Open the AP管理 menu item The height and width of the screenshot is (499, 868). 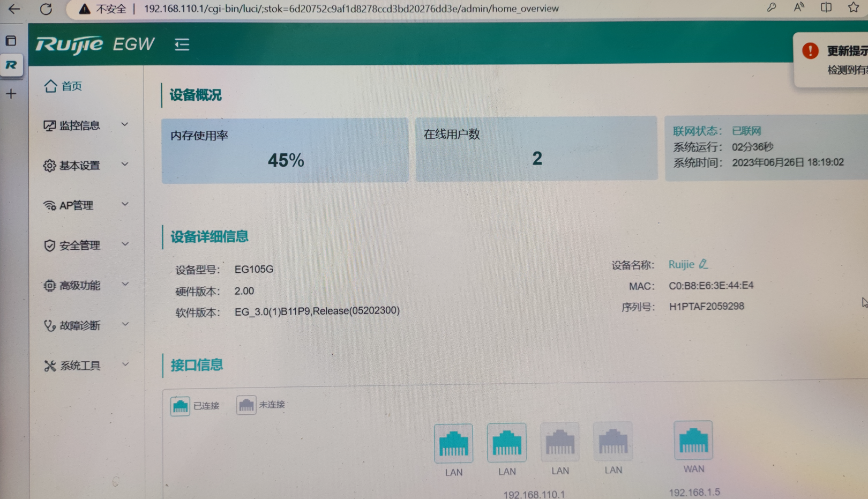click(86, 205)
